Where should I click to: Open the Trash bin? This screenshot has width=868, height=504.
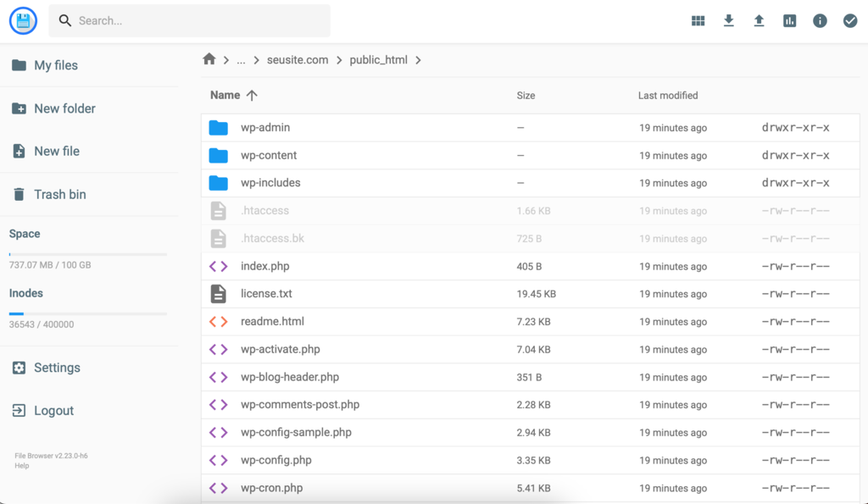click(89, 194)
